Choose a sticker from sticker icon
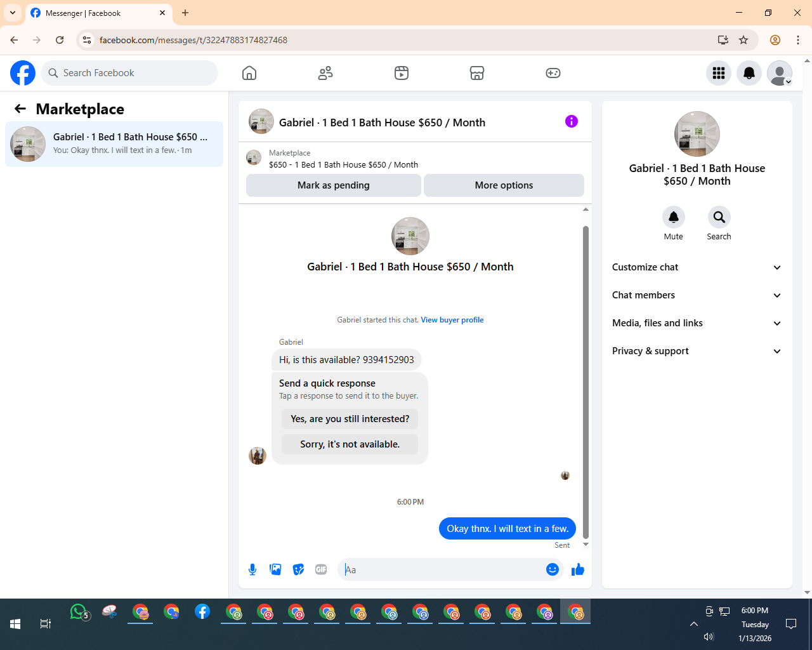Screen dimensions: 812x650 (298, 569)
